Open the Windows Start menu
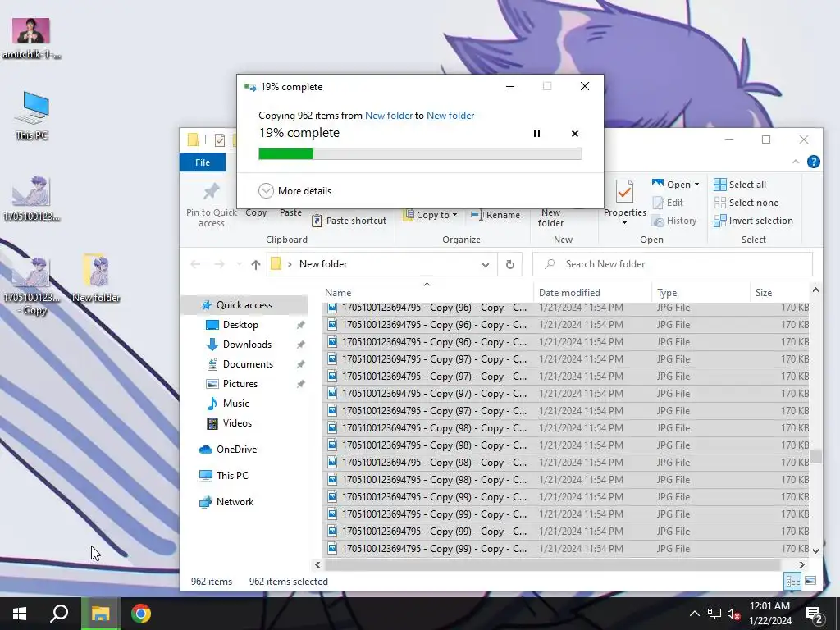The image size is (840, 630). [20, 614]
